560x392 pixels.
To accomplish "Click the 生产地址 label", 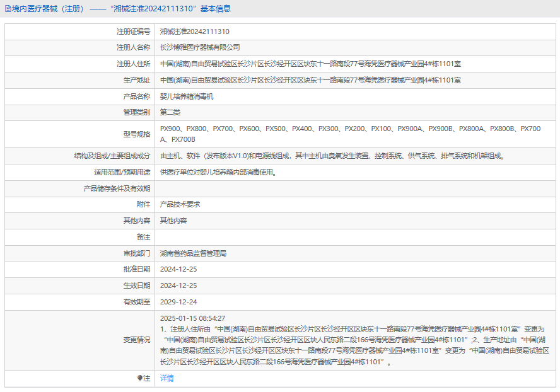I will click(137, 80).
